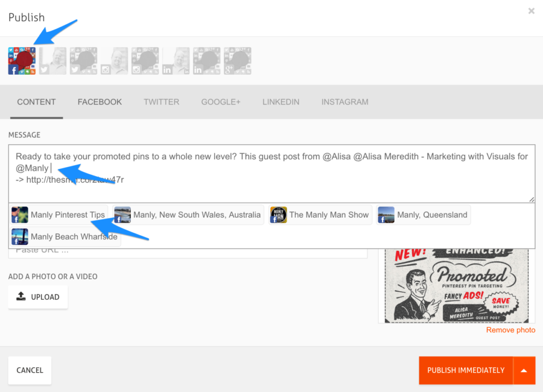Select the Instagram personal profile icon

coord(114,61)
